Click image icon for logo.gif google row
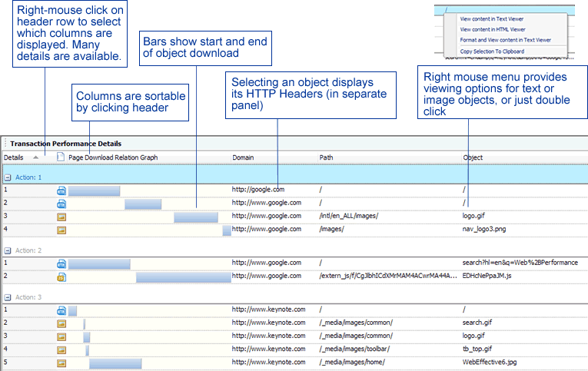 [61, 217]
